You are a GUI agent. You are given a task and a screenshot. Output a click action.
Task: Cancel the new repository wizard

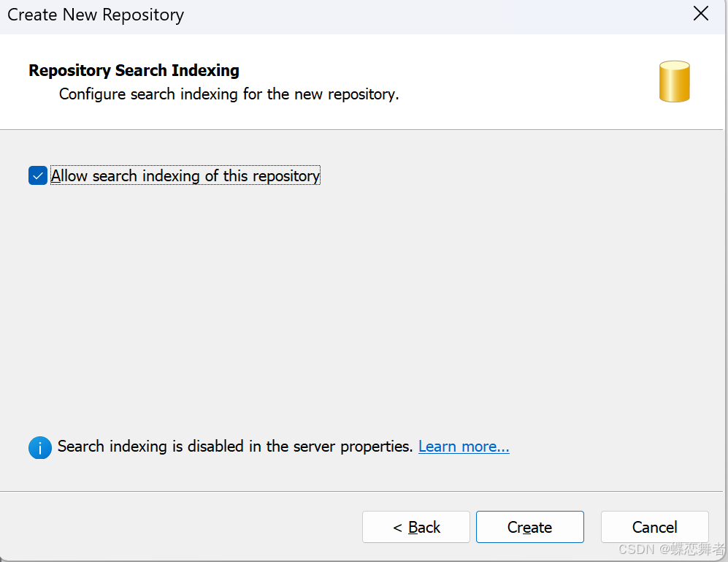click(655, 527)
